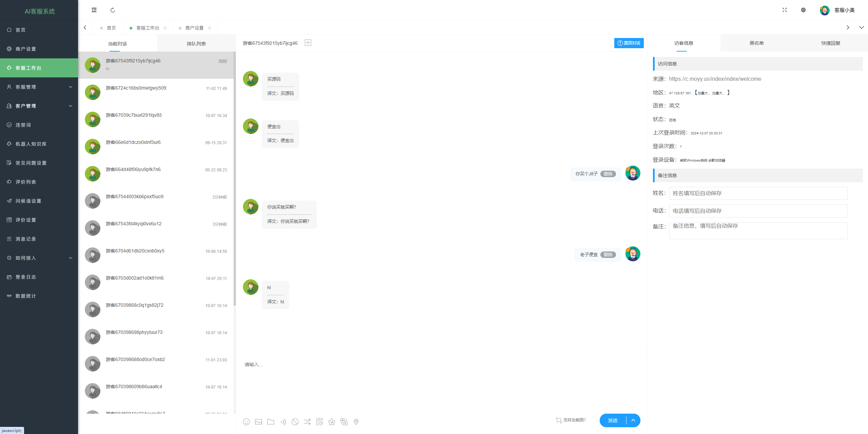
Task: Expand the 如何接入 sidebar menu
Action: tap(39, 258)
